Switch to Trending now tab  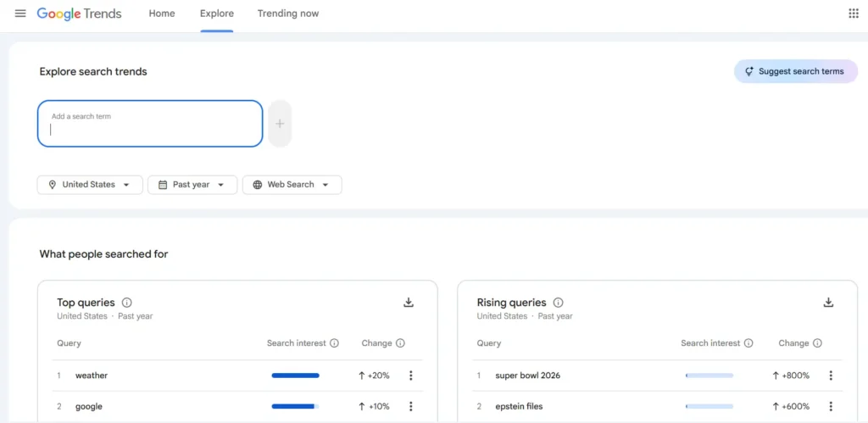point(288,14)
